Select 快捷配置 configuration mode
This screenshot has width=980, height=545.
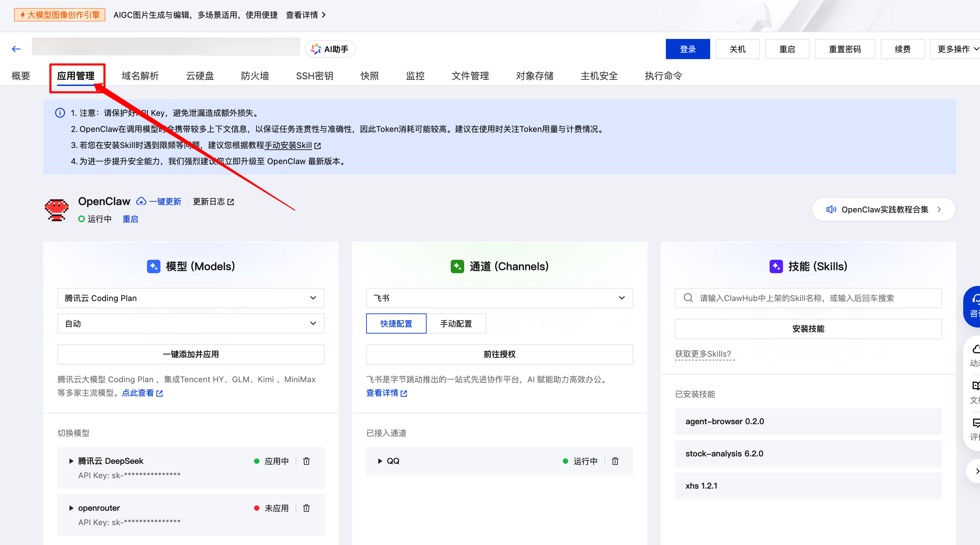tap(396, 324)
